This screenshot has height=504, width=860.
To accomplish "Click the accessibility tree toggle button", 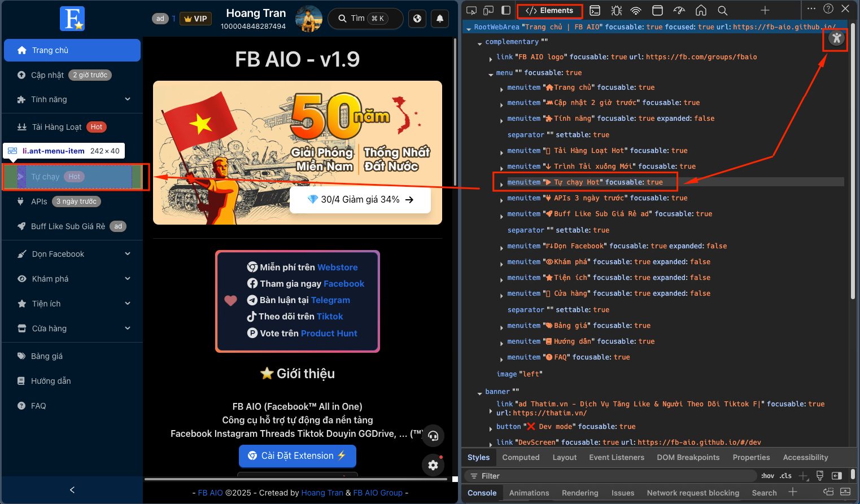I will [836, 38].
